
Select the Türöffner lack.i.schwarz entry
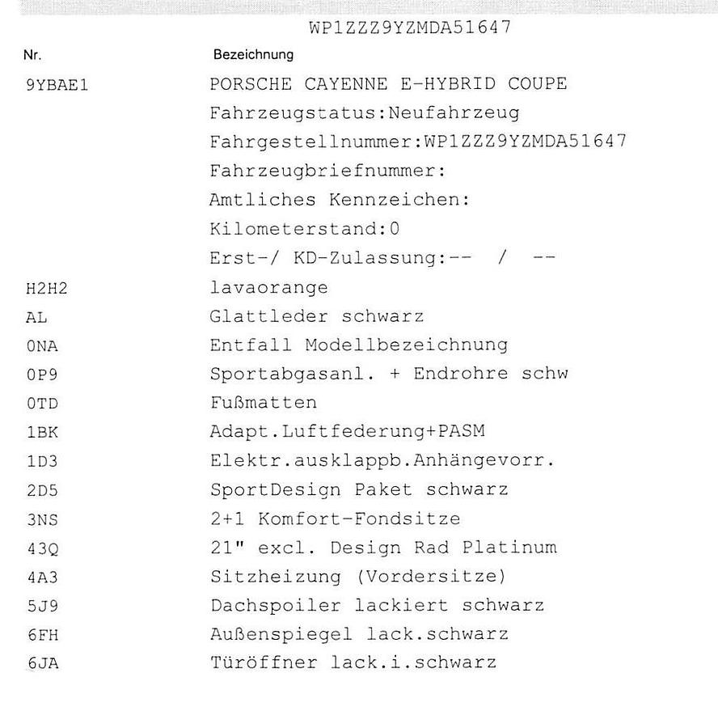(x=353, y=663)
